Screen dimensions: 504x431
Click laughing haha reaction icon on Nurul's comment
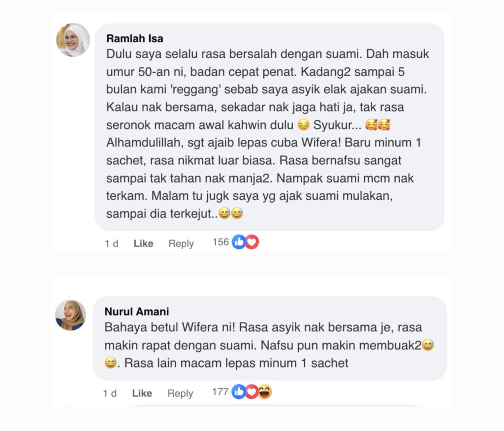tap(265, 392)
